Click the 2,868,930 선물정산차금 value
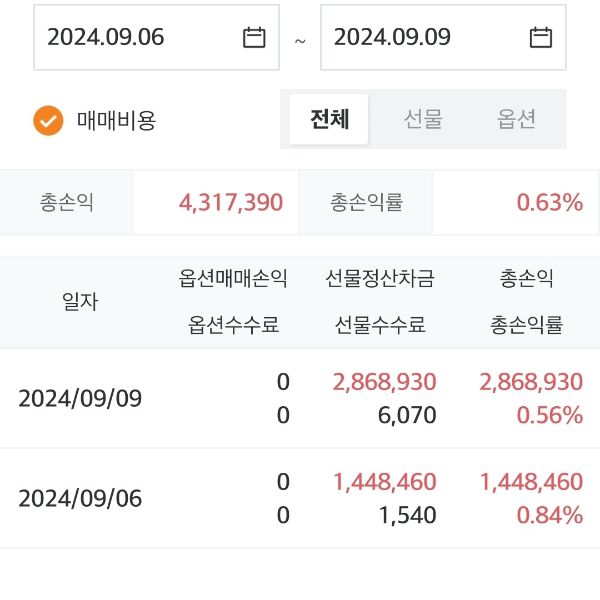600x600 pixels. [383, 382]
